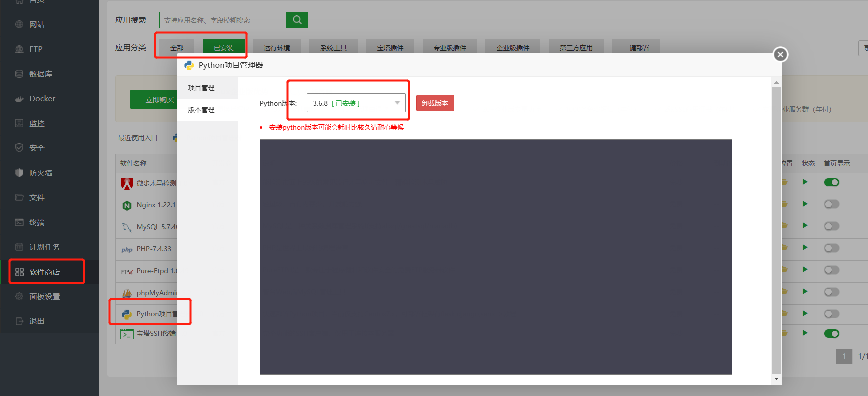Viewport: 868px width, 396px height.
Task: Select the 全部 category tab
Action: (x=177, y=47)
